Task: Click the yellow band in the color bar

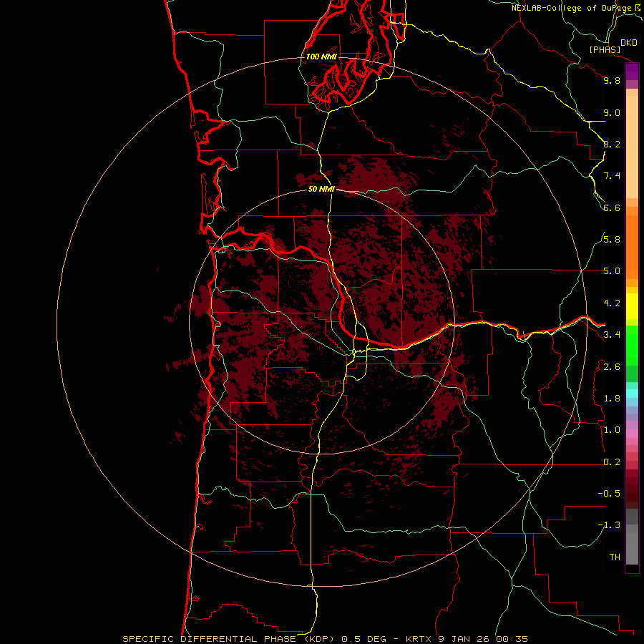Action: point(632,306)
